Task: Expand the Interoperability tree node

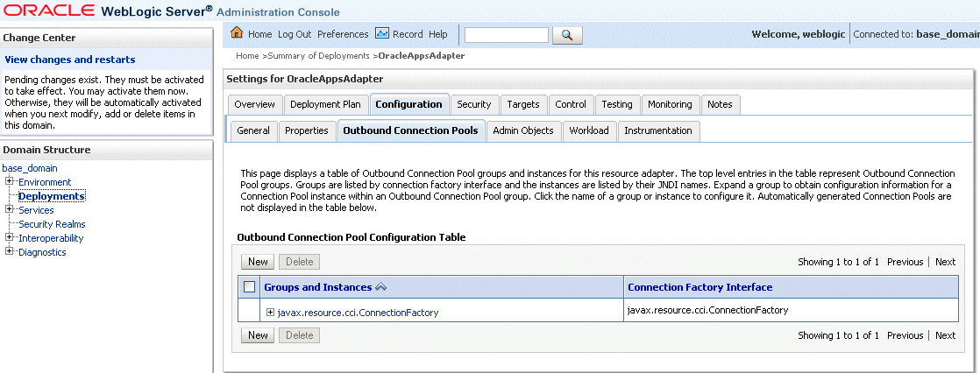Action: tap(10, 238)
